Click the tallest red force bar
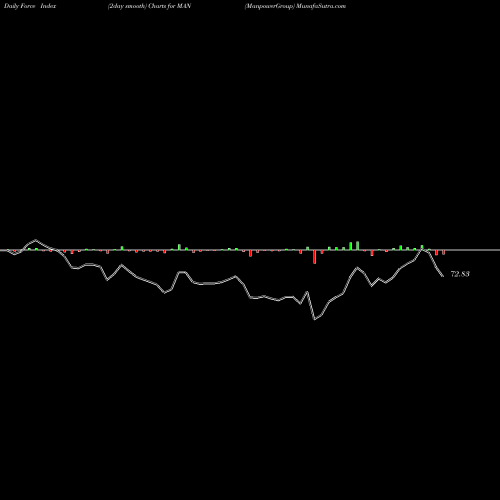The width and height of the screenshot is (500, 500). click(x=314, y=257)
